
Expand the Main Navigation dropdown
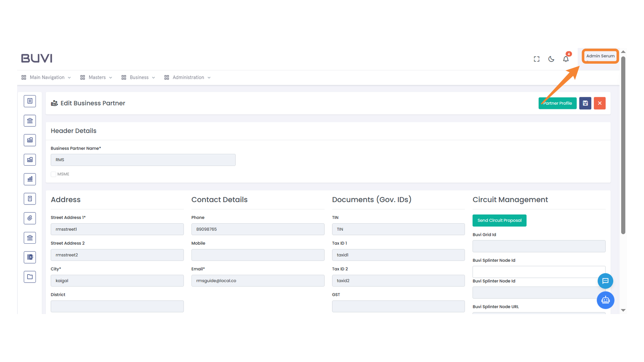point(47,77)
